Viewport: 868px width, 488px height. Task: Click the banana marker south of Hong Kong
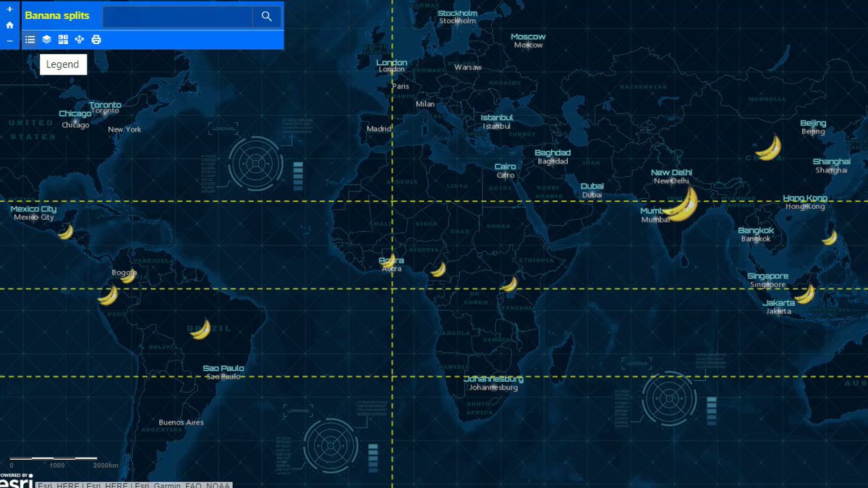coord(829,238)
